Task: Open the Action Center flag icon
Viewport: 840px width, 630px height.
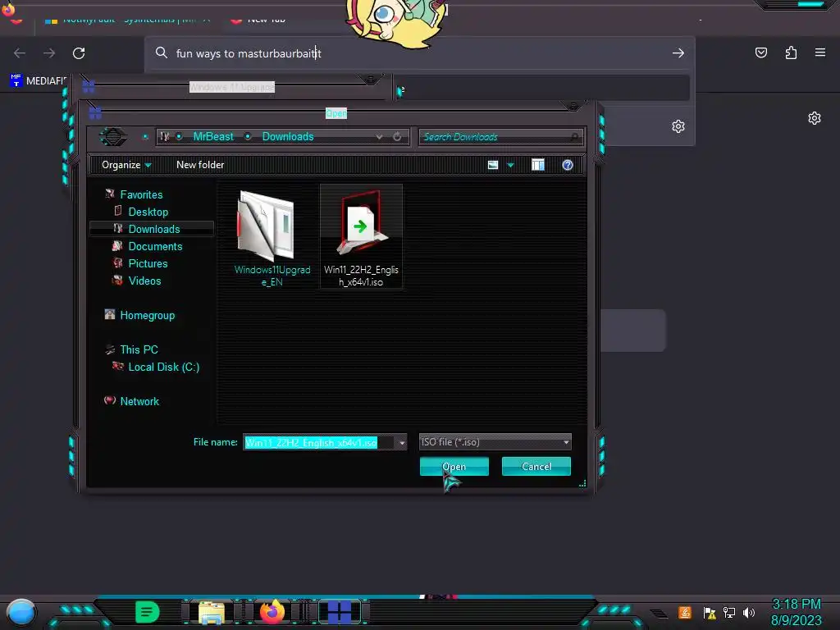Action: coord(710,613)
